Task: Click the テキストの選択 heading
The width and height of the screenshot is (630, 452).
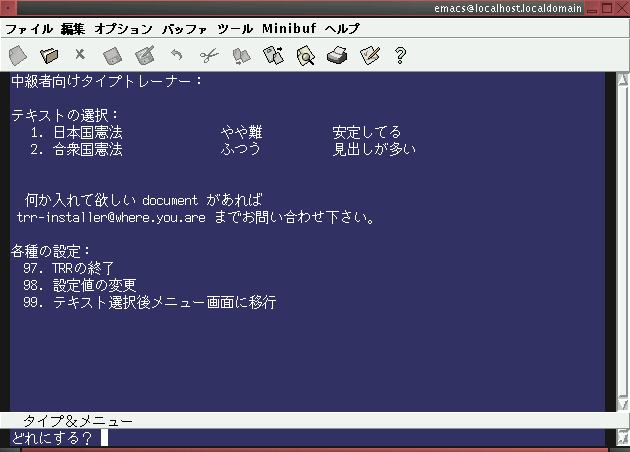Action: point(65,115)
